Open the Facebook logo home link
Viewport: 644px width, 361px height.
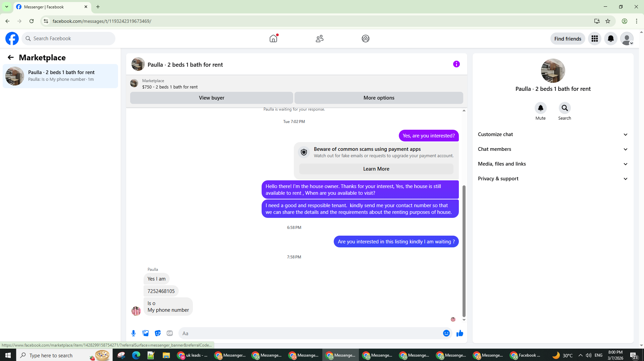click(x=12, y=39)
